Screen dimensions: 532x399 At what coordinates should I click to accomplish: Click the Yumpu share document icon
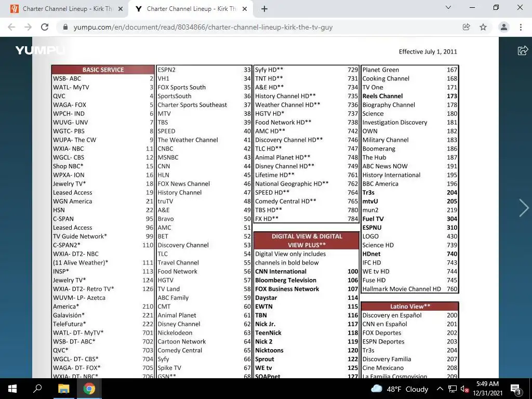523,50
